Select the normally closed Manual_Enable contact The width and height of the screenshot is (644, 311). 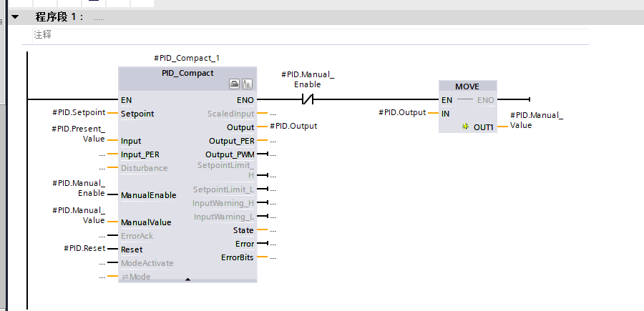click(x=308, y=99)
